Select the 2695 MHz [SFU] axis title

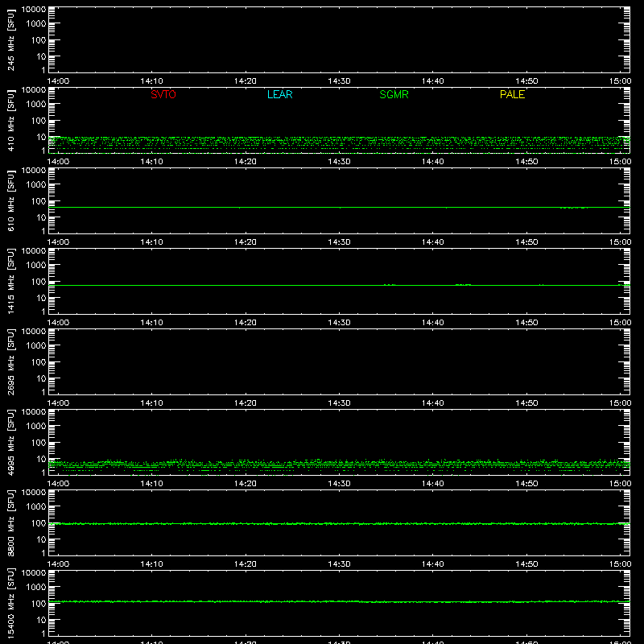pyautogui.click(x=11, y=361)
